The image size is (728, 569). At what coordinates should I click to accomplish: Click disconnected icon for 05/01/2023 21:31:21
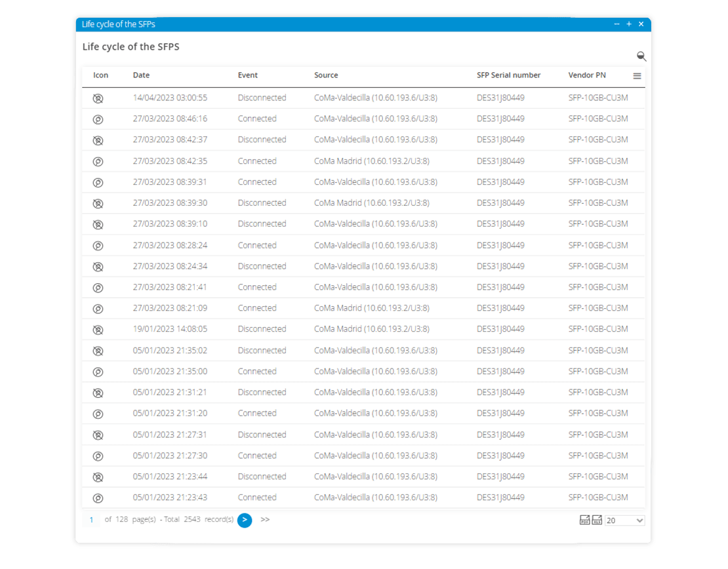click(x=98, y=393)
